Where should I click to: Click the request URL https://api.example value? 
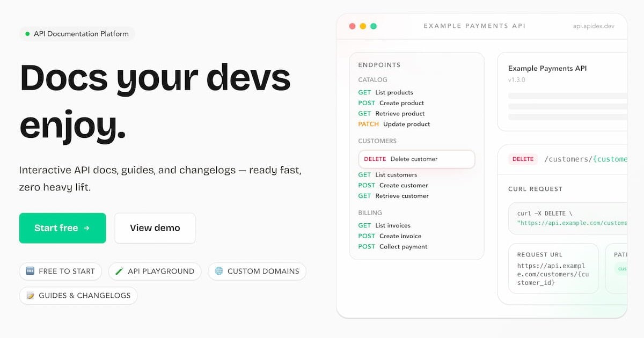tap(553, 274)
